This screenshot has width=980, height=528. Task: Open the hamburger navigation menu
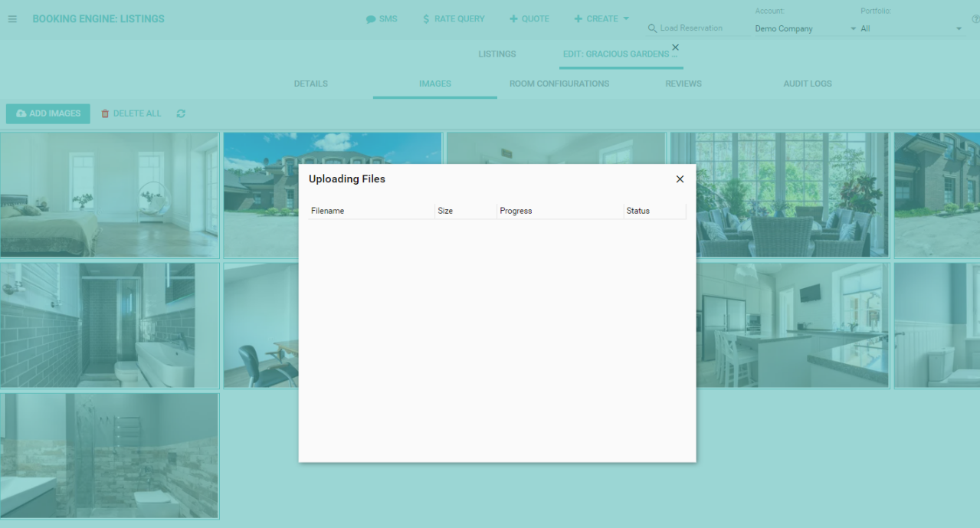tap(12, 19)
